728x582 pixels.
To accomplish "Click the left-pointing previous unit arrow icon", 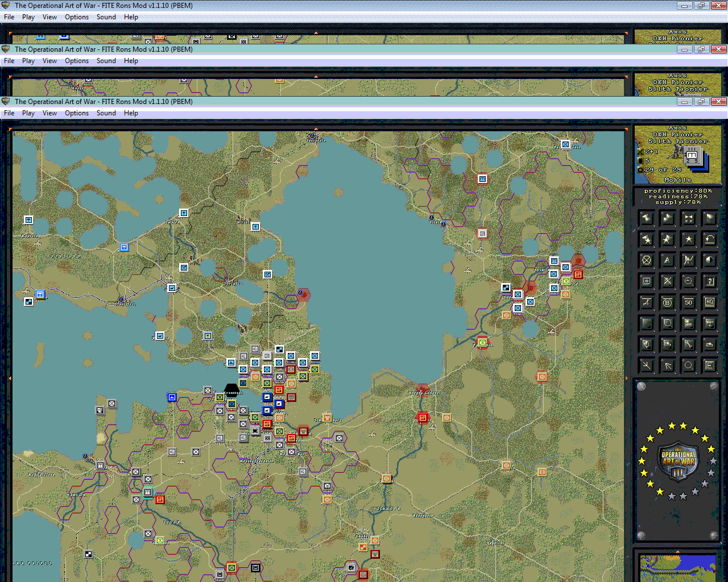I will 646,218.
